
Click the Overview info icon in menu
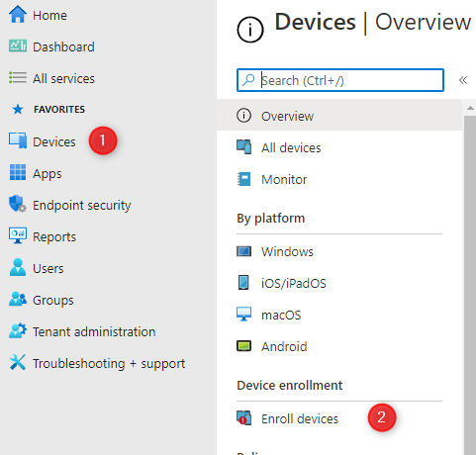[x=243, y=116]
